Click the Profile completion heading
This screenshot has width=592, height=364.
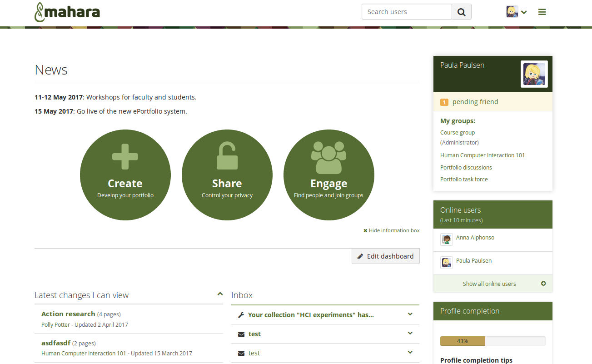(x=470, y=311)
